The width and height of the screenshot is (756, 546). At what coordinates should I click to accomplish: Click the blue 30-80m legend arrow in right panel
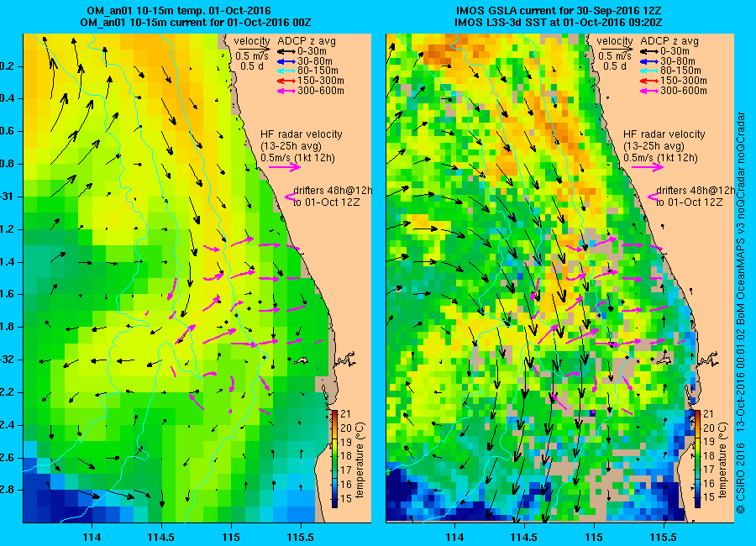click(x=649, y=61)
